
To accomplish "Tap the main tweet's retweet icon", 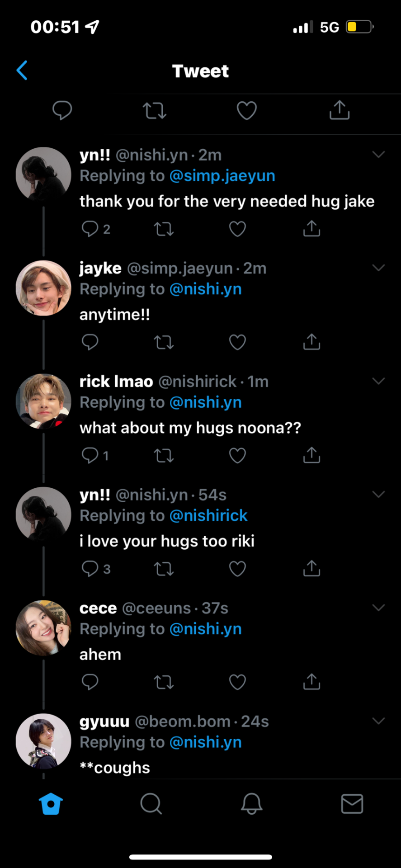I will 155,110.
